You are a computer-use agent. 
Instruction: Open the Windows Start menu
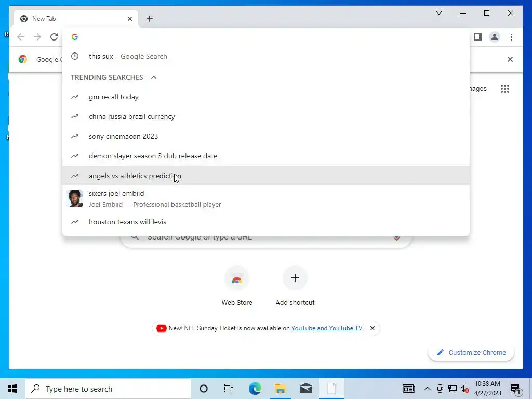[12, 389]
